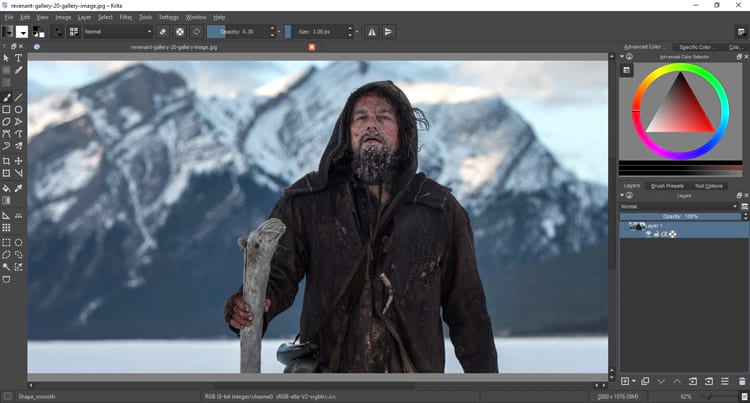Screen dimensions: 750x403
Task: Open toolbar blending mode Normal dropdown
Action: pos(118,32)
